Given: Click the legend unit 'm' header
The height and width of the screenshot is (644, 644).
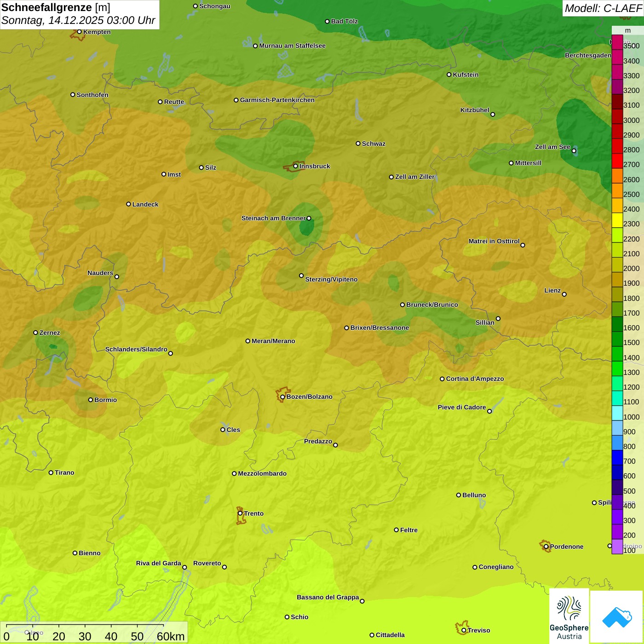Looking at the screenshot, I should [628, 30].
